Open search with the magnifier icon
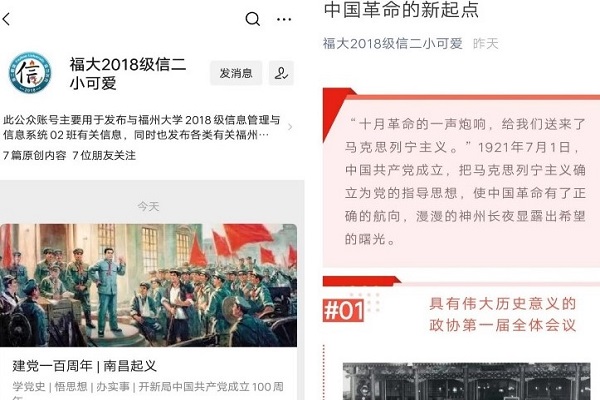Viewport: 600px width, 400px height. pos(253,19)
